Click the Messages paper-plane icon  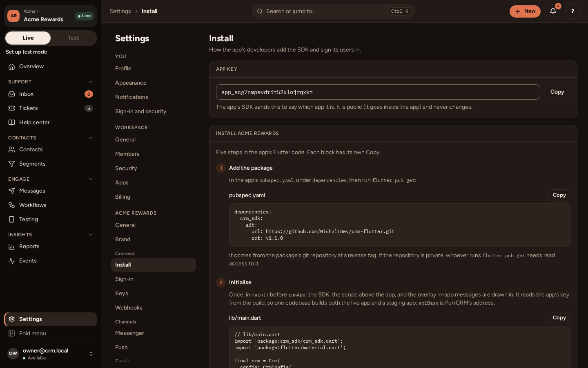point(12,191)
